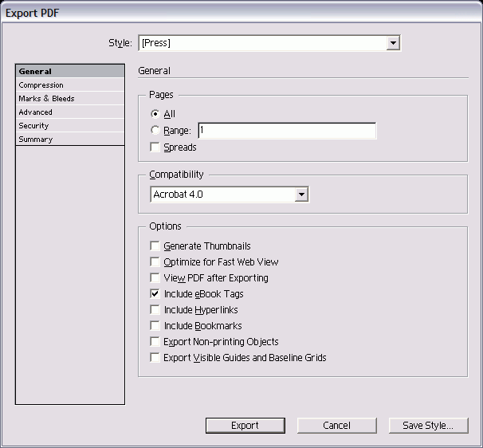This screenshot has width=483, height=448.
Task: Open the Marks & Bleeds panel
Action: (x=70, y=99)
